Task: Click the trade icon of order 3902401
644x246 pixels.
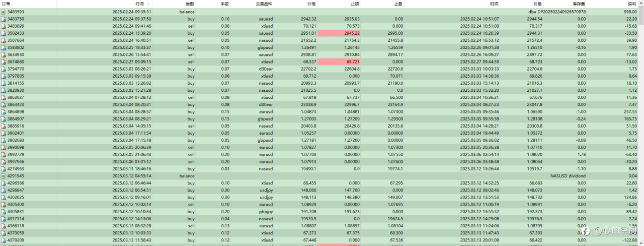Action: pos(3,133)
